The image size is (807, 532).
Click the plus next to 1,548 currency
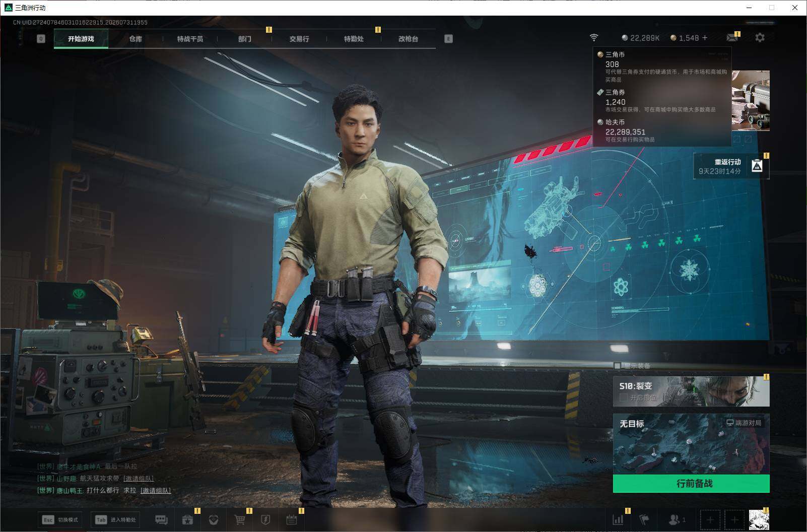coord(705,38)
